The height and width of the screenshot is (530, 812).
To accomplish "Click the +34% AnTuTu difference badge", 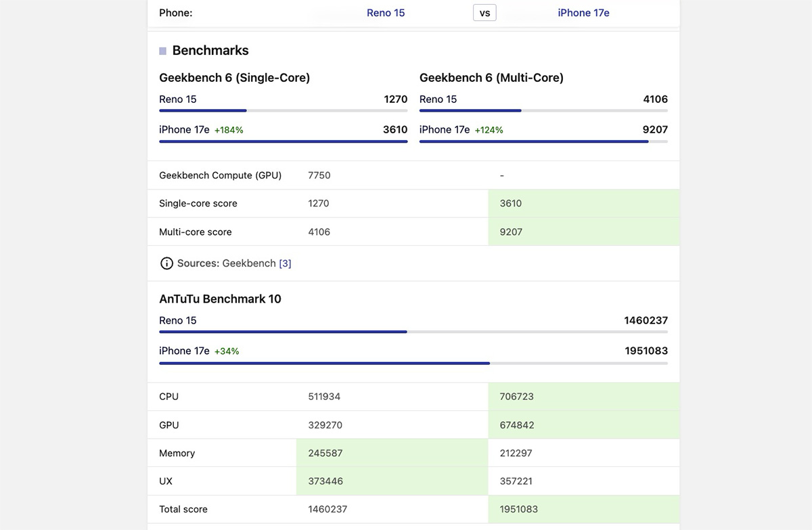I will (227, 351).
